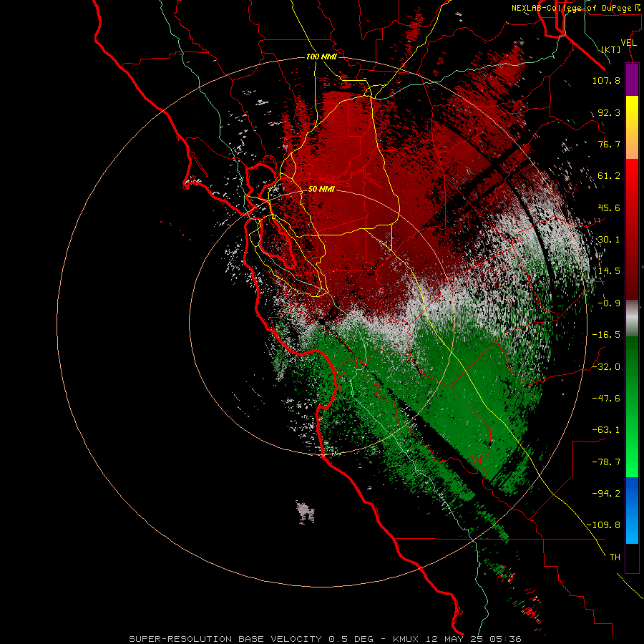Click the -47.6 scale value
The height and width of the screenshot is (644, 644).
(606, 399)
